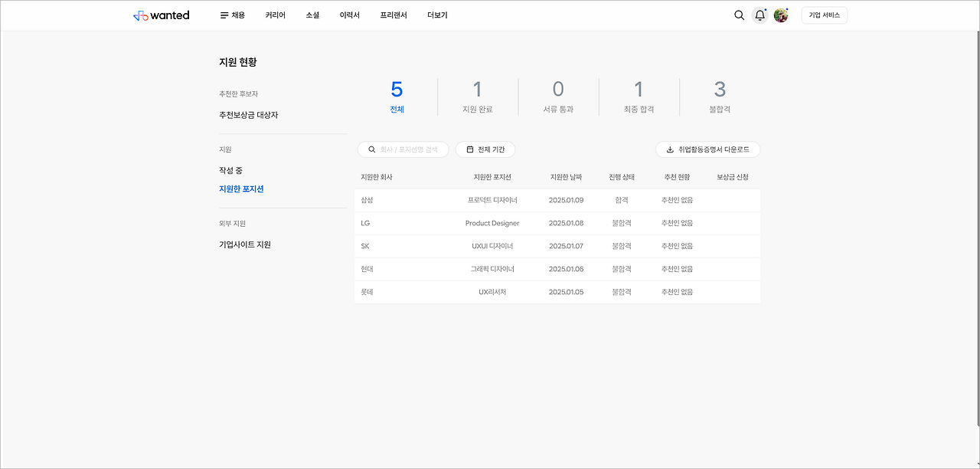Click the 2025.01.07 date cell

pos(567,246)
